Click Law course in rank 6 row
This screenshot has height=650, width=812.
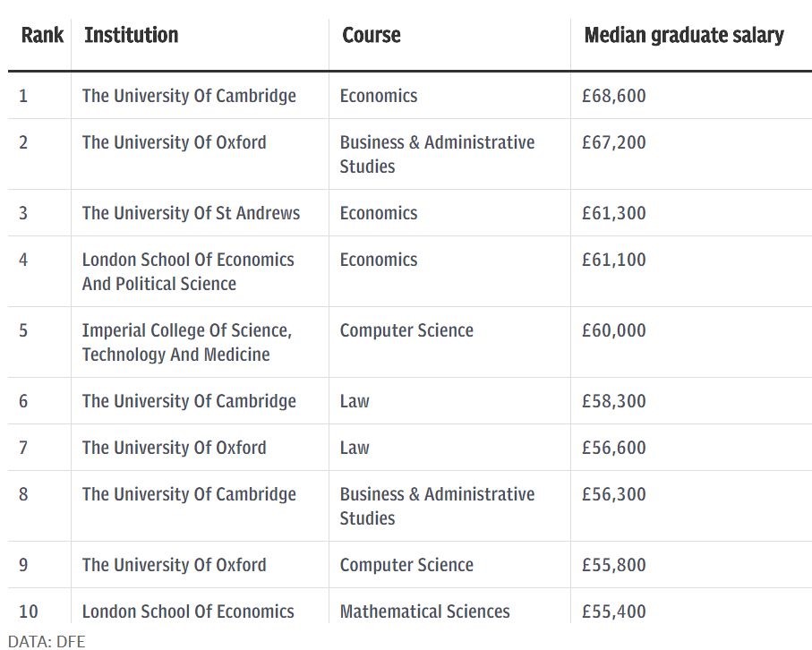tap(355, 401)
